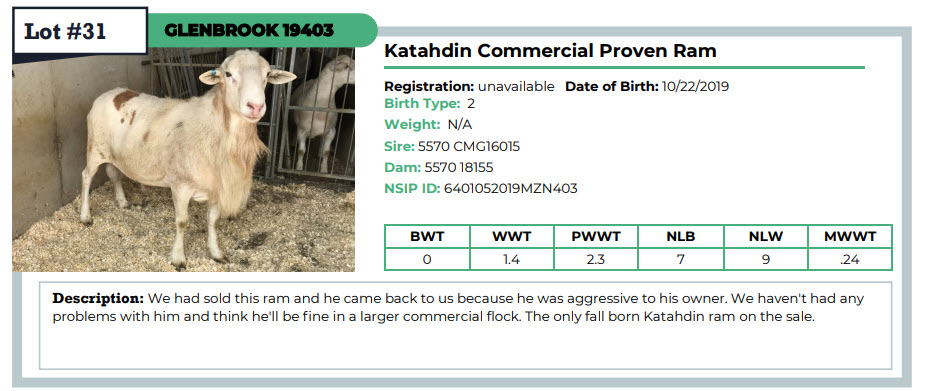Viewport: 925px width, 391px height.
Task: Select the PWWT column header
Action: (596, 237)
